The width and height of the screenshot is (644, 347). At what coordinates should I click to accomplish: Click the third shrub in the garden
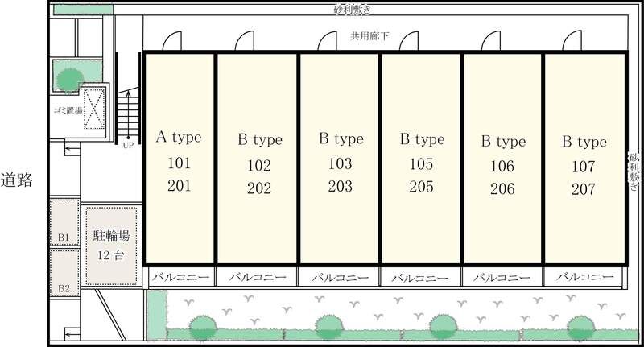(443, 326)
